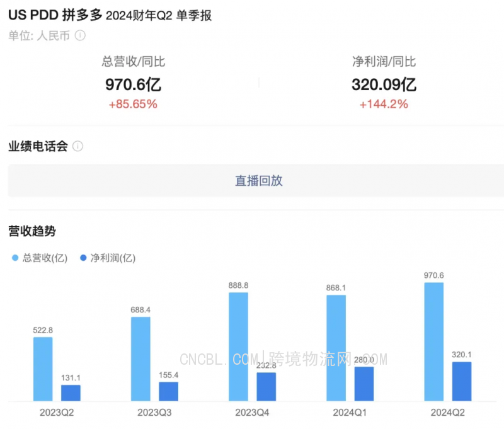This screenshot has height=429, width=504.
Task: Select the 2024Q1 net profit bar
Action: pos(364,384)
